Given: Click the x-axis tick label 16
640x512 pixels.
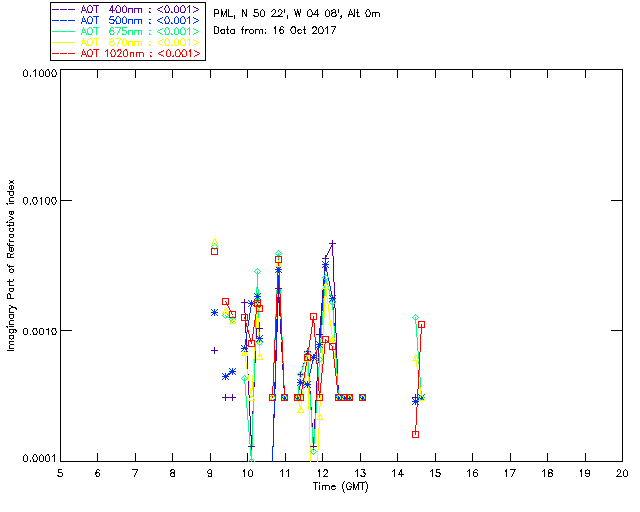Looking at the screenshot, I should (472, 473).
